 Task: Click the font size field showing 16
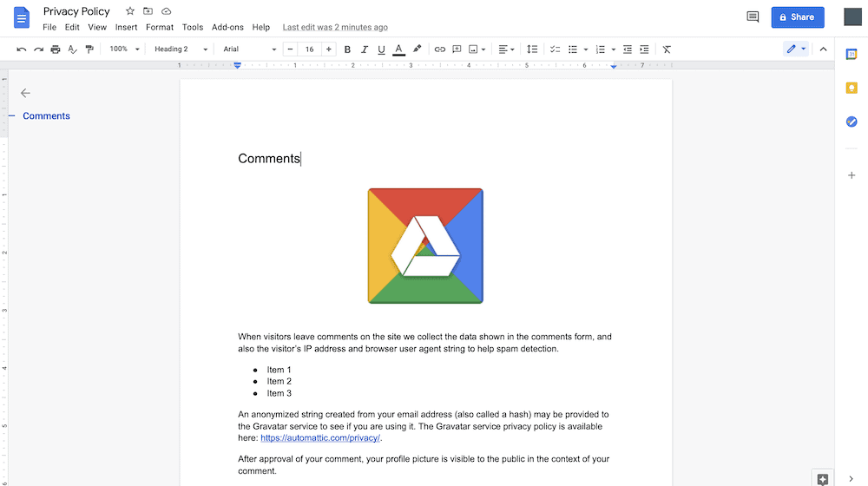click(x=310, y=49)
